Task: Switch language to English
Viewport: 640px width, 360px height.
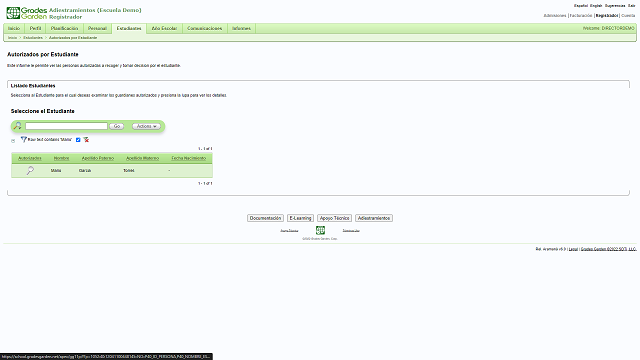Action: click(x=596, y=6)
